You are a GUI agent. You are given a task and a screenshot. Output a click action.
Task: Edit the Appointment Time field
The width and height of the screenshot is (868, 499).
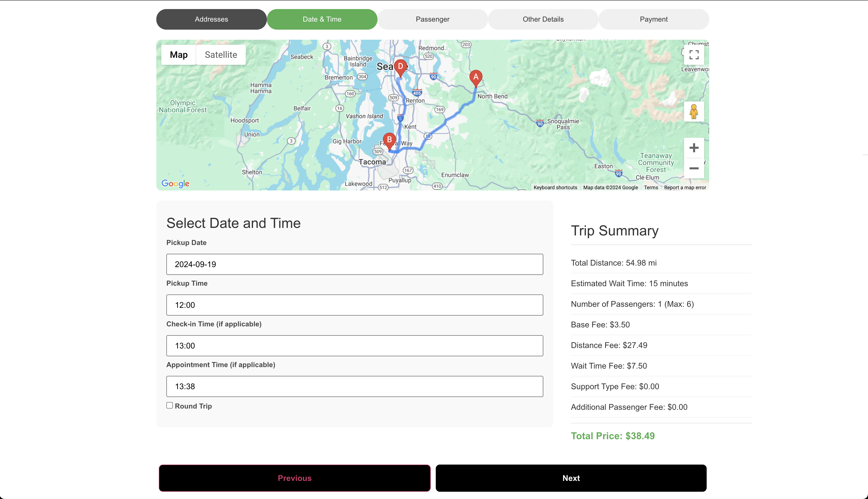[x=355, y=387]
